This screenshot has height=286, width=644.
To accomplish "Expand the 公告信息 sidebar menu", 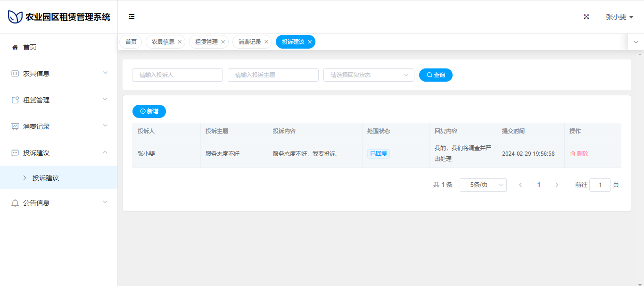I will tap(58, 203).
